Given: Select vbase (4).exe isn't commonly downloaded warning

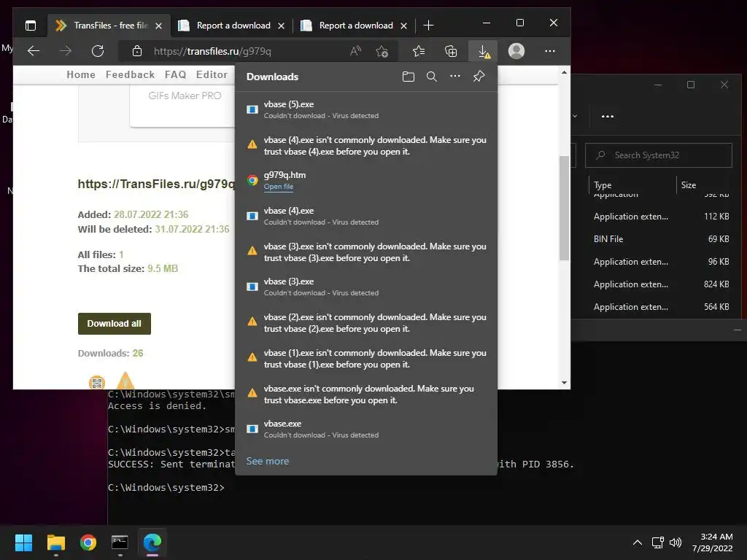Looking at the screenshot, I should (x=366, y=145).
